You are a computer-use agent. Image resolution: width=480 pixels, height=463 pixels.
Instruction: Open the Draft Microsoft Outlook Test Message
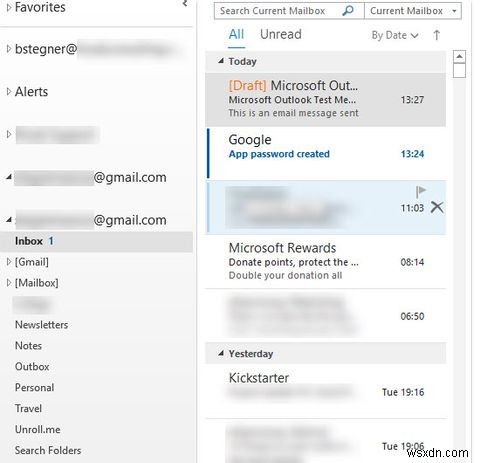(326, 99)
